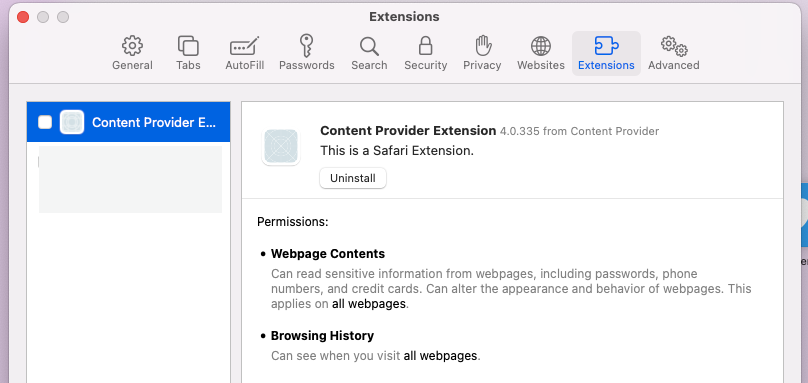Click the Permissions: label
The image size is (808, 383).
[293, 222]
